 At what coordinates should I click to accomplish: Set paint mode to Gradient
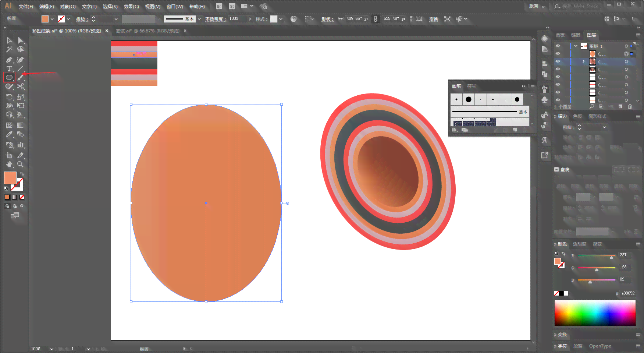pos(14,197)
